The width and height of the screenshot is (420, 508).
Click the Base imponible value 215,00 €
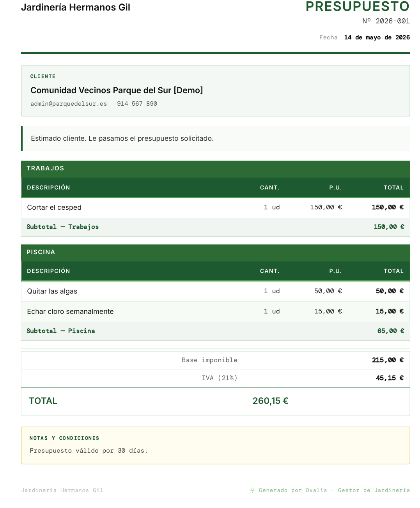(388, 360)
